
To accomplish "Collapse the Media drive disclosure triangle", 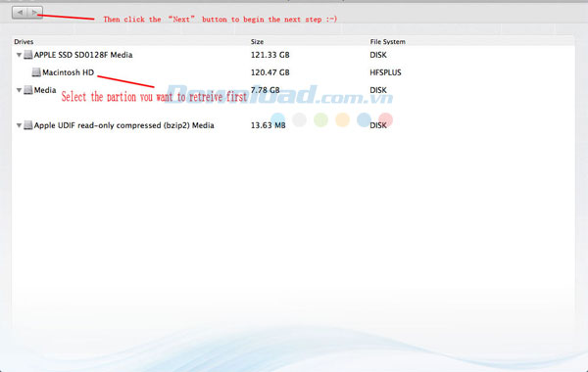I will 19,90.
